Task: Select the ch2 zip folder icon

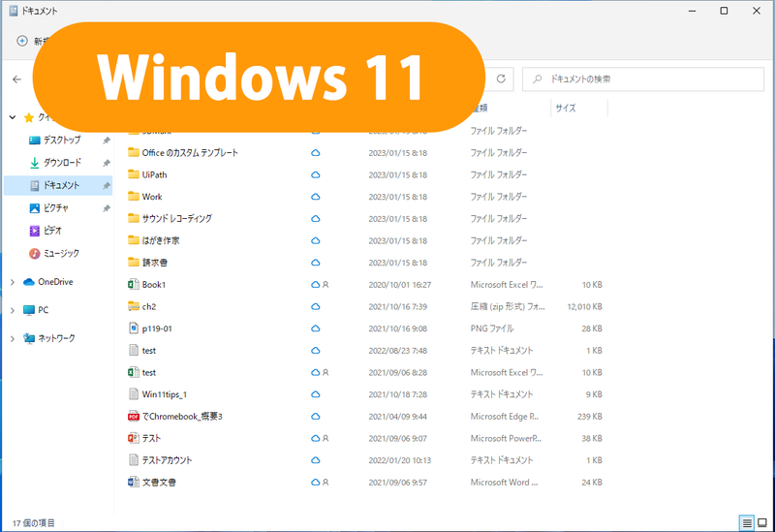Action: 134,306
